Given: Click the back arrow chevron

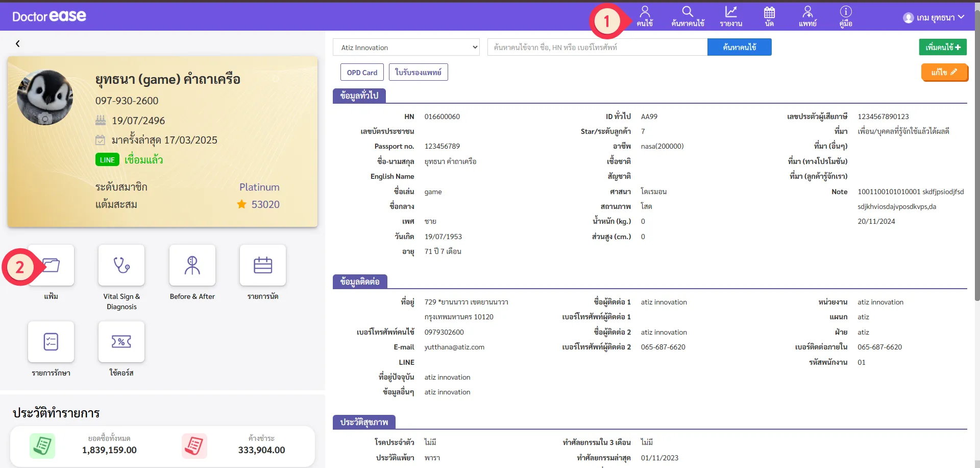Looking at the screenshot, I should click(18, 44).
